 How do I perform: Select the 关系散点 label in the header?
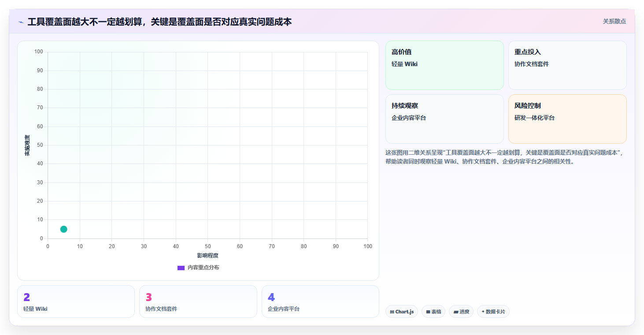pos(614,21)
